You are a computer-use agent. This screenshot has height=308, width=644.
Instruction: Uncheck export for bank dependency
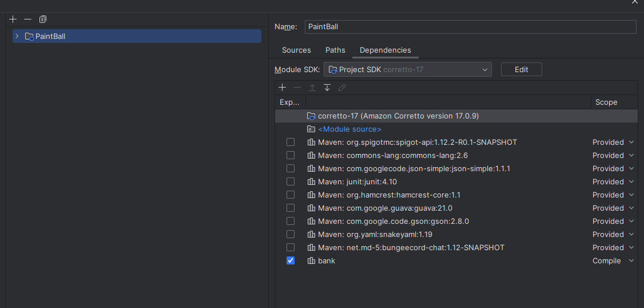coord(291,260)
